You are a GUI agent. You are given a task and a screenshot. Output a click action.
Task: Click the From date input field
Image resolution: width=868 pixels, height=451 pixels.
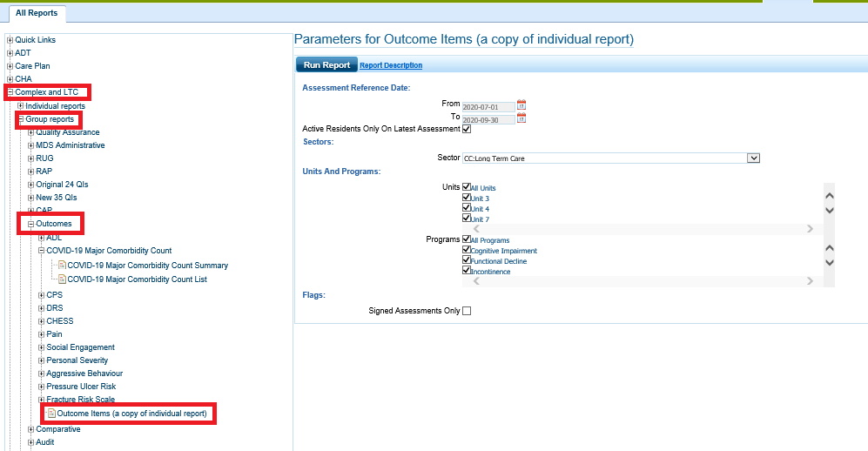488,105
